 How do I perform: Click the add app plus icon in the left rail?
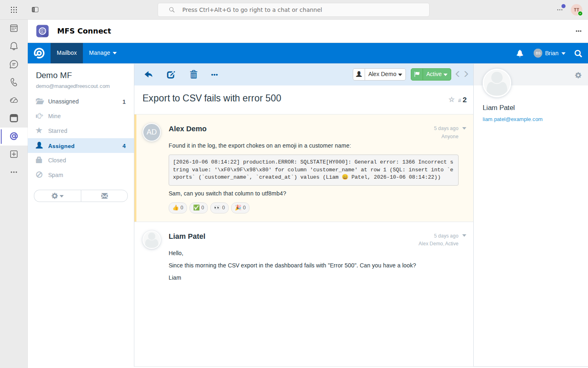(x=14, y=154)
